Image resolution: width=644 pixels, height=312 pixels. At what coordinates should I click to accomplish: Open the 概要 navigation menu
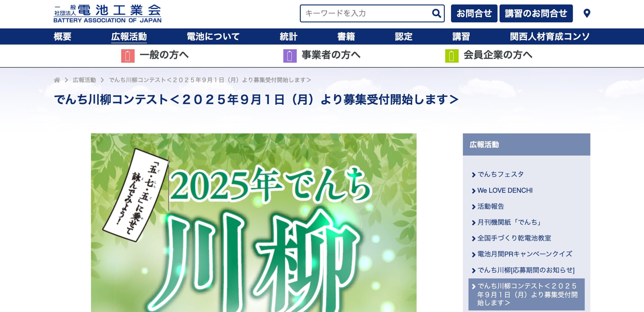tap(62, 37)
